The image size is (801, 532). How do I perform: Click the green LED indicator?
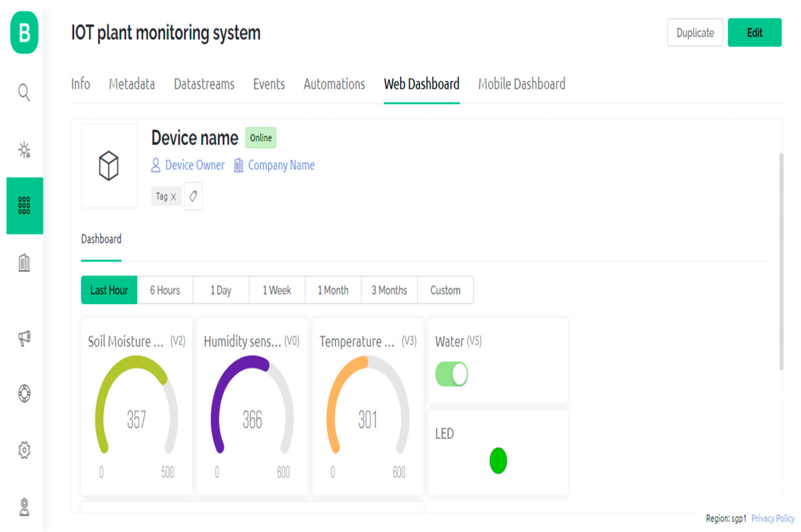pyautogui.click(x=498, y=460)
